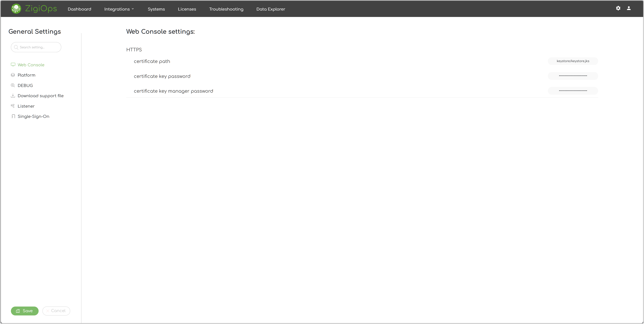644x324 pixels.
Task: Click the Cancel button
Action: pos(56,311)
